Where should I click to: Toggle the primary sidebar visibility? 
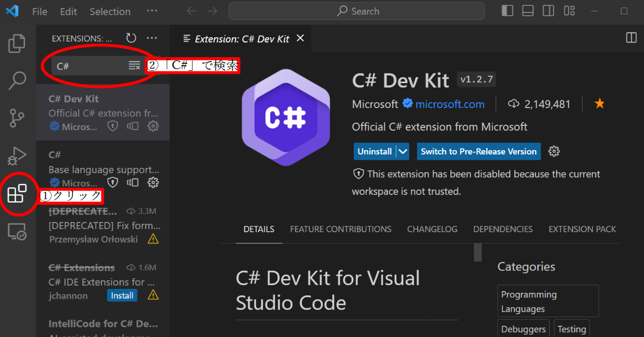coord(507,10)
